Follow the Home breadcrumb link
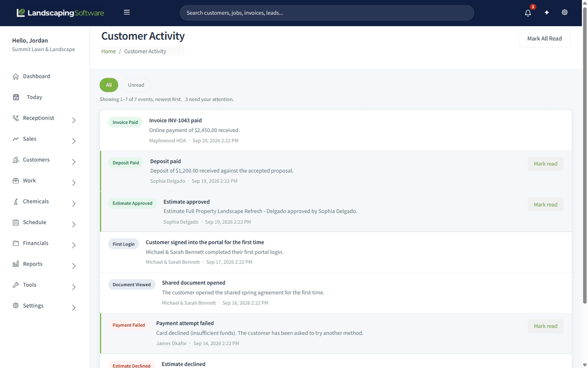The height and width of the screenshot is (368, 588). (x=108, y=52)
